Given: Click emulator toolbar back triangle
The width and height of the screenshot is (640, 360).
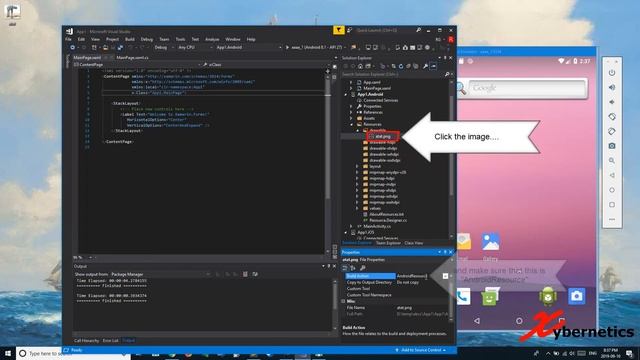Looking at the screenshot, I should [x=611, y=175].
